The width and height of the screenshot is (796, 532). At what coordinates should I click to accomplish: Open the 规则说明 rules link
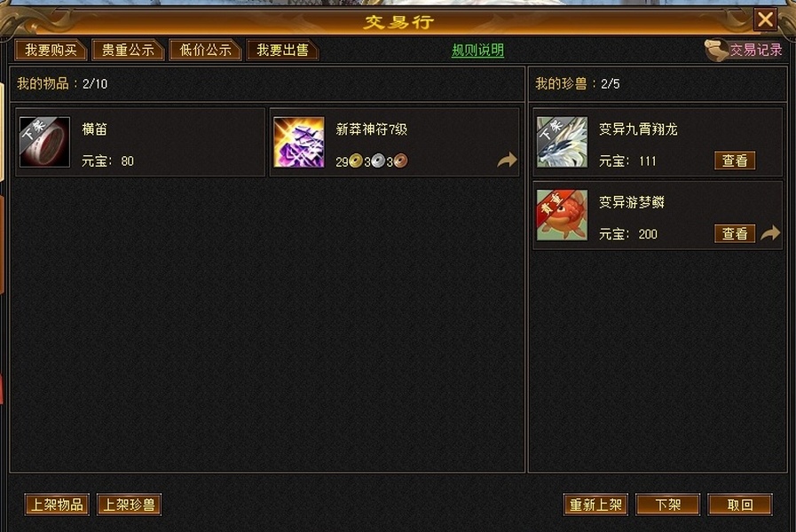477,51
